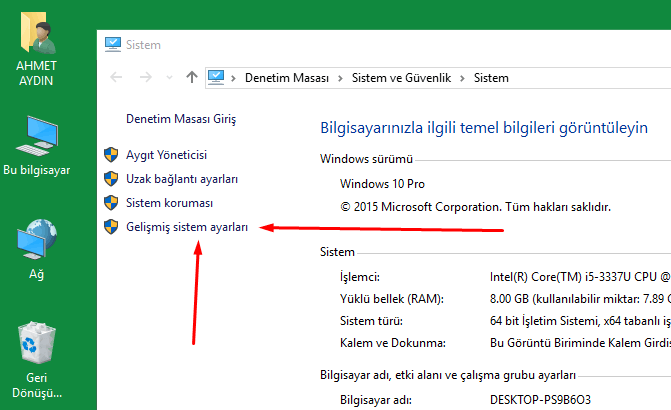Click shield icon beside Sistem koruması
The image size is (671, 410).
click(x=111, y=203)
